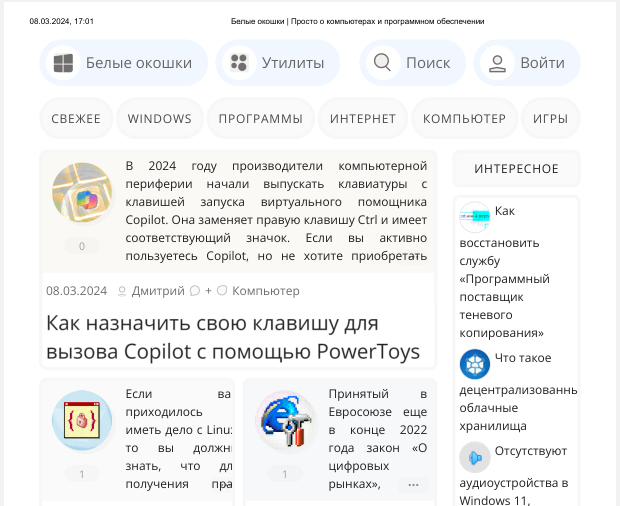Open the Copilot keyboard article thumbnail
This screenshot has width=620, height=506.
[82, 193]
